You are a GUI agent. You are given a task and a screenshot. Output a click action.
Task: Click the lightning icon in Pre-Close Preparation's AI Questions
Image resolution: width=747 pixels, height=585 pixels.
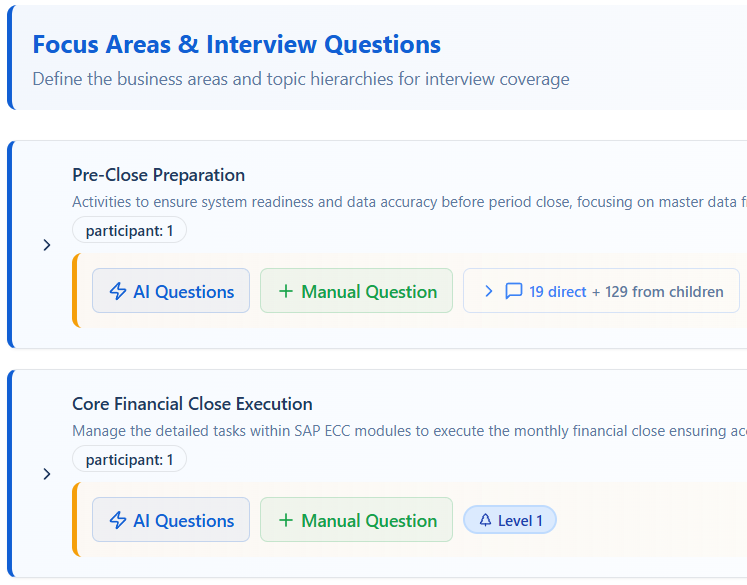pos(118,292)
